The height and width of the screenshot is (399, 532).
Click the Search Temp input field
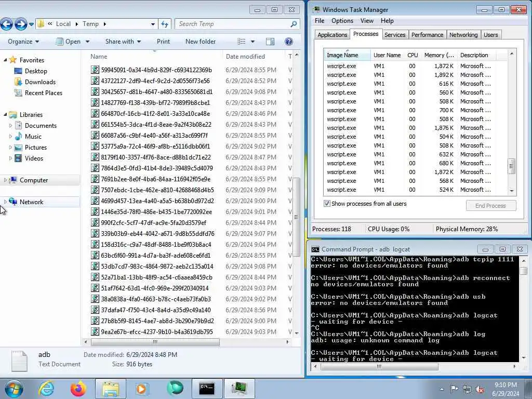click(232, 24)
